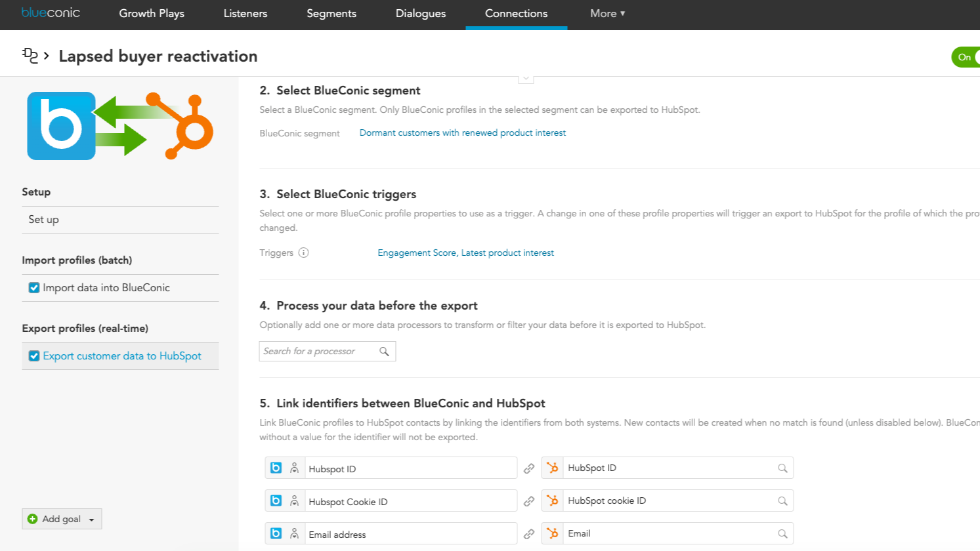Click the blueconic logo
Screen dimensions: 980x551
[51, 12]
